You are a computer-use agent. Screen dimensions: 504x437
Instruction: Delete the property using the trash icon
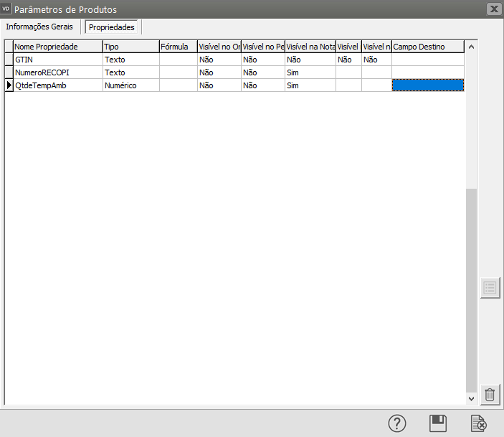(x=490, y=395)
